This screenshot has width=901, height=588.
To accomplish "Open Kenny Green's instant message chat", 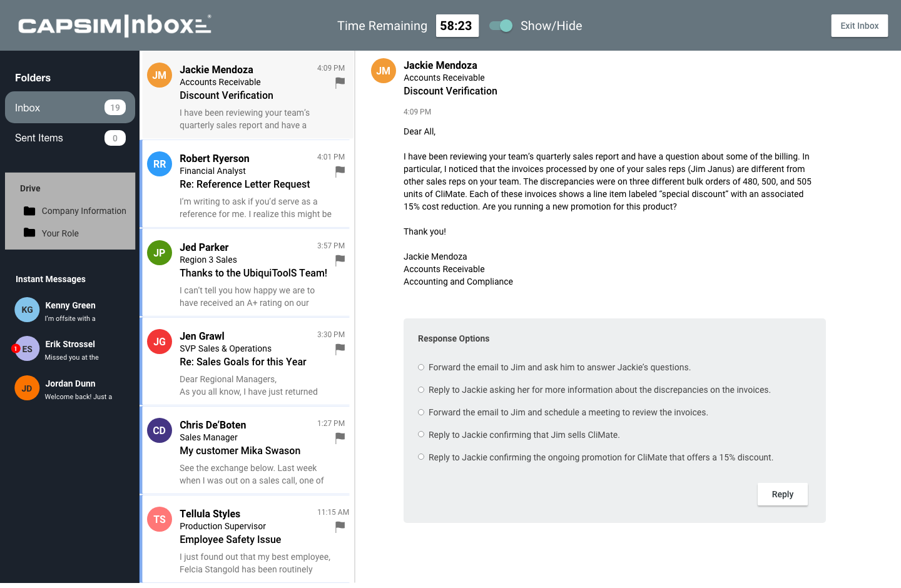I will tap(69, 311).
